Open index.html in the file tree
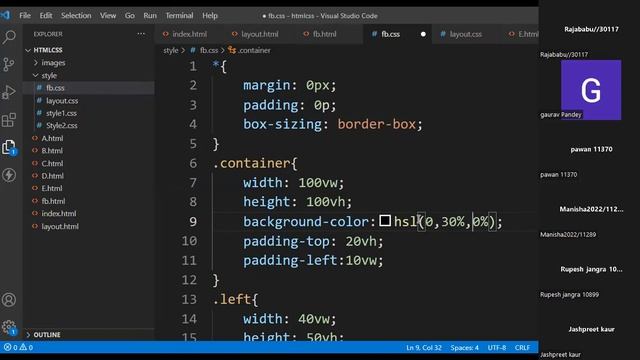This screenshot has width=640, height=360. click(58, 213)
